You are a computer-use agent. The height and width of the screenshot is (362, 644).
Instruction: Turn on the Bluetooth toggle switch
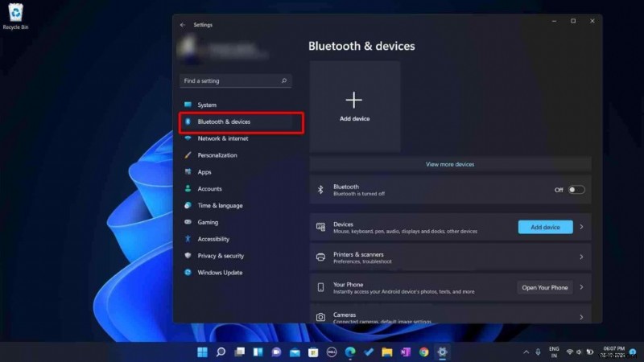(x=576, y=190)
